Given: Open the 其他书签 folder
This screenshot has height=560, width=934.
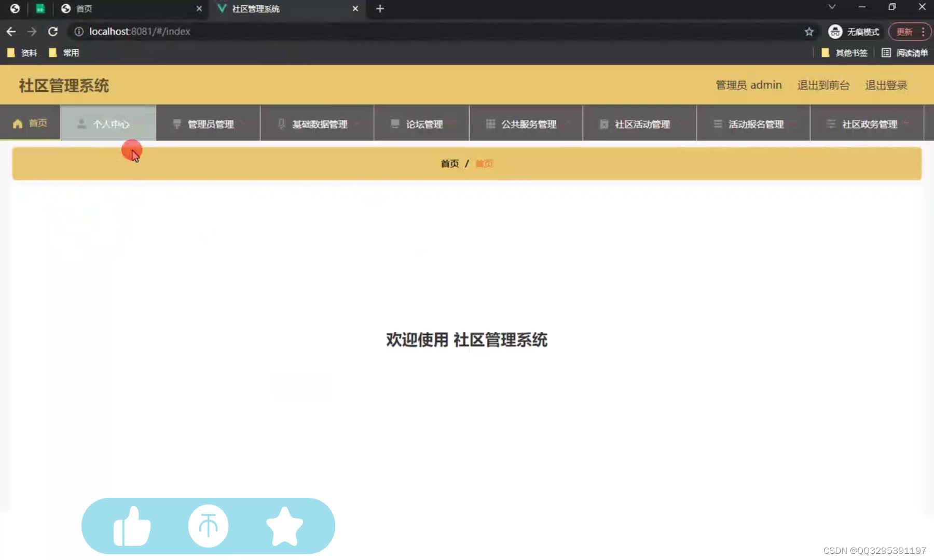Looking at the screenshot, I should tap(844, 52).
